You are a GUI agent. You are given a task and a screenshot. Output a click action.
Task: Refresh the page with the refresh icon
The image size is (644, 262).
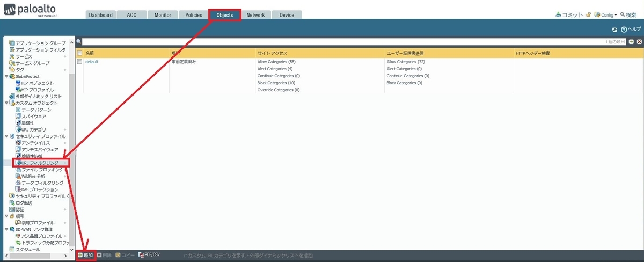click(614, 30)
